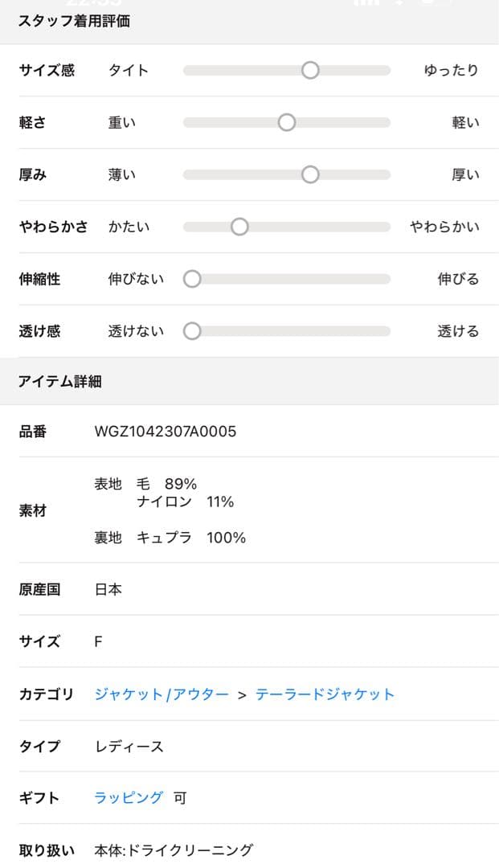Viewport: 499px width, 868px height.
Task: Click the レディース type value
Action: [x=129, y=747]
